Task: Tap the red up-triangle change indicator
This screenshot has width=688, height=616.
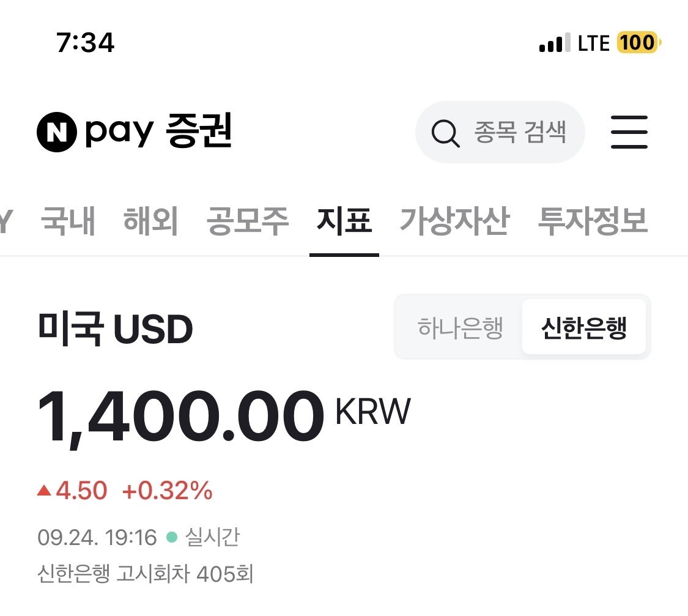Action: click(x=44, y=490)
